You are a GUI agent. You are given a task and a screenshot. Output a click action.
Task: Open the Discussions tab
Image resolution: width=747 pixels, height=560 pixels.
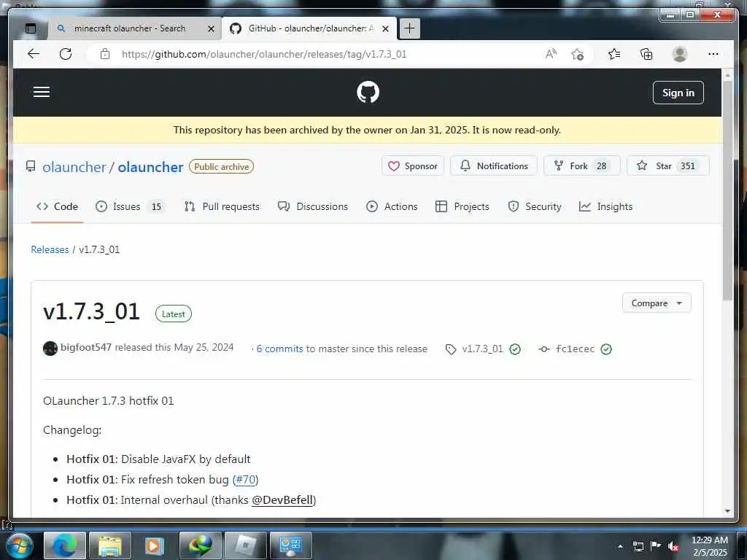[x=313, y=206]
